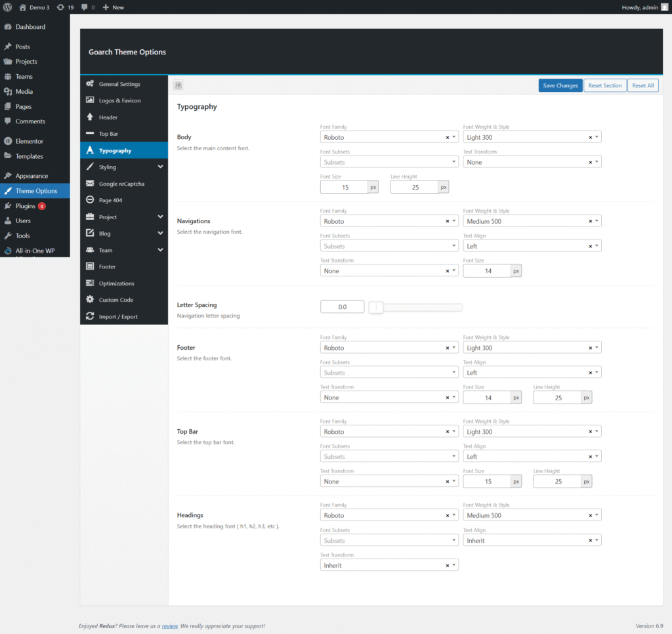Image resolution: width=672 pixels, height=634 pixels.
Task: Click the Footer panel icon
Action: [x=90, y=266]
